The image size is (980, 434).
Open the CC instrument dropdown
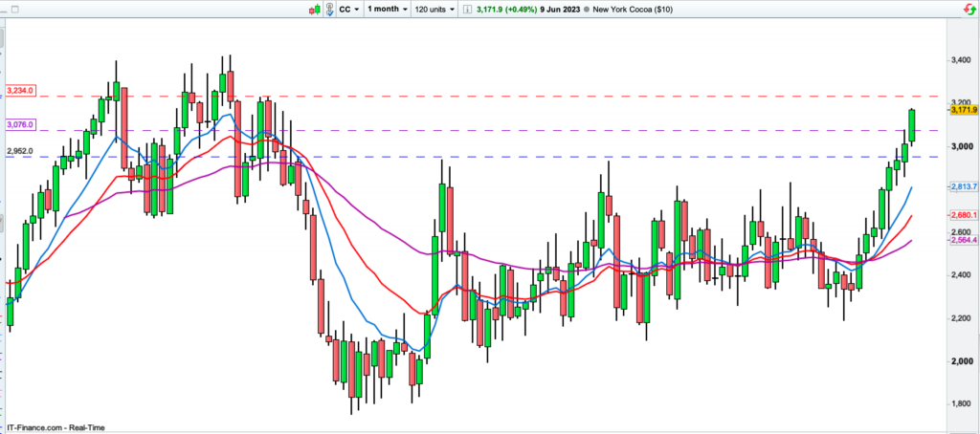click(x=348, y=10)
